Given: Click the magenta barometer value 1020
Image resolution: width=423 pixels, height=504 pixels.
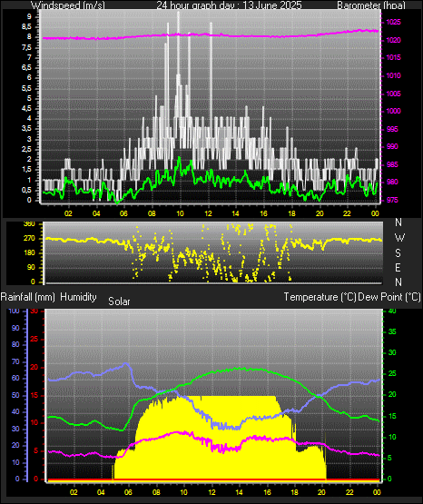Looking at the screenshot, I should [x=393, y=40].
